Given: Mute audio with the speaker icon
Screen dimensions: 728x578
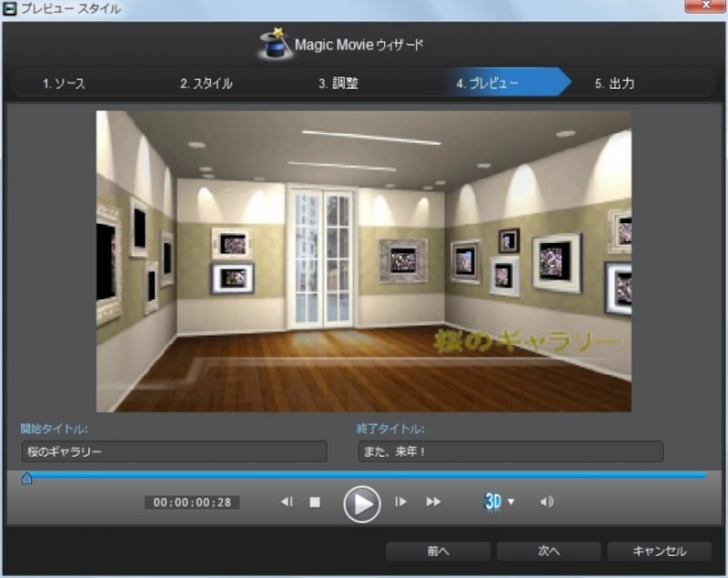Looking at the screenshot, I should (x=547, y=502).
